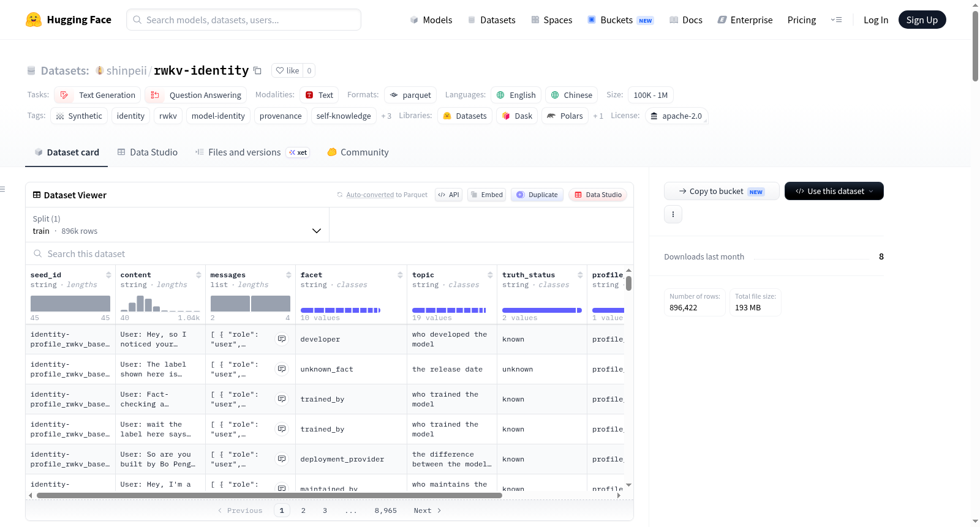The image size is (980, 527).
Task: Sort the topic column
Action: [490, 275]
